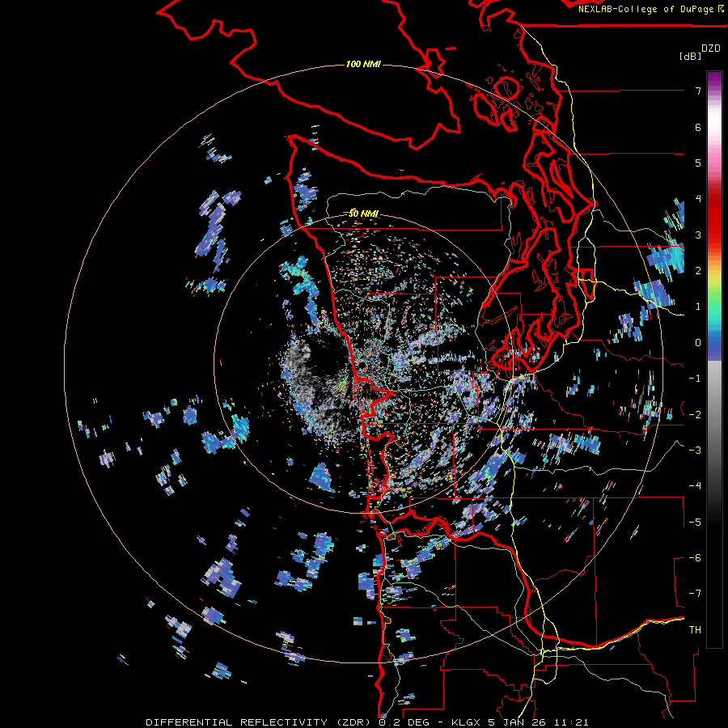Click the 1 value on the dB scale
Image resolution: width=728 pixels, height=728 pixels.
(698, 307)
